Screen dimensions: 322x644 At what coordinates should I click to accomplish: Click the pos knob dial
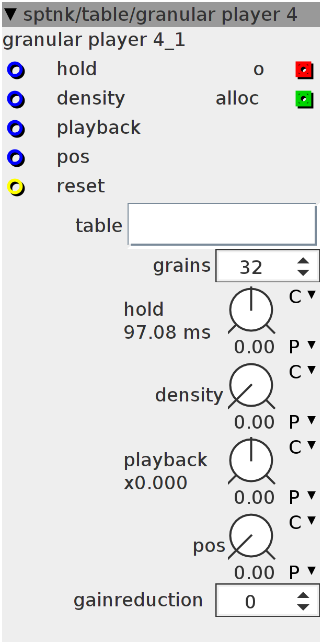click(251, 536)
